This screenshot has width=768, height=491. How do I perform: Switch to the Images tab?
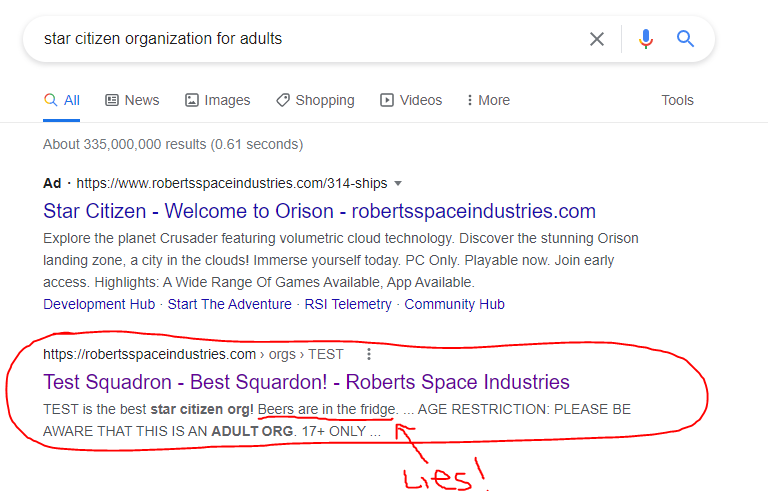tap(217, 100)
